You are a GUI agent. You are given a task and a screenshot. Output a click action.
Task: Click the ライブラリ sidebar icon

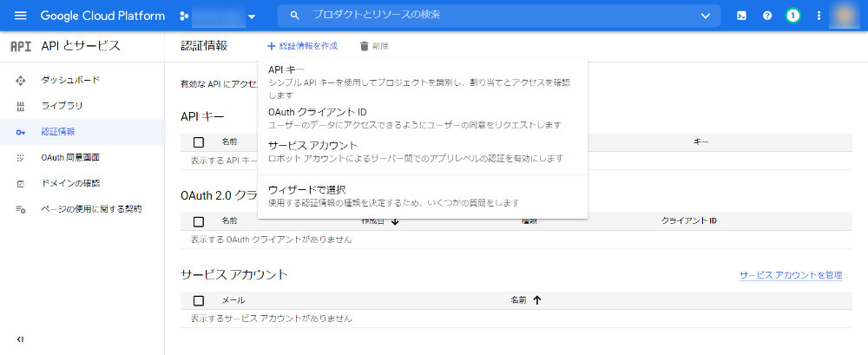pyautogui.click(x=21, y=107)
